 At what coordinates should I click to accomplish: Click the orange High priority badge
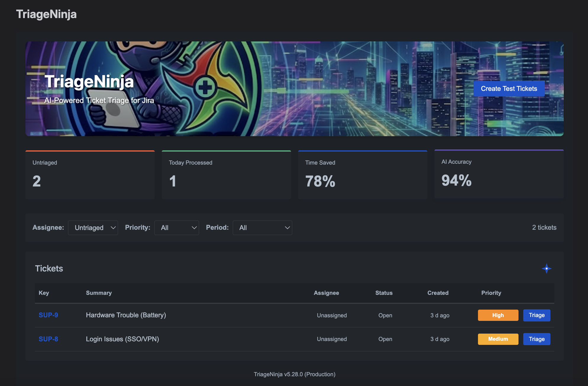pos(498,315)
